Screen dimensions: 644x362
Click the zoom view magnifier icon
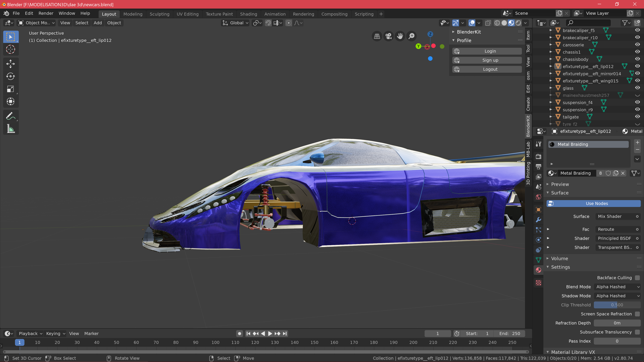pyautogui.click(x=411, y=36)
